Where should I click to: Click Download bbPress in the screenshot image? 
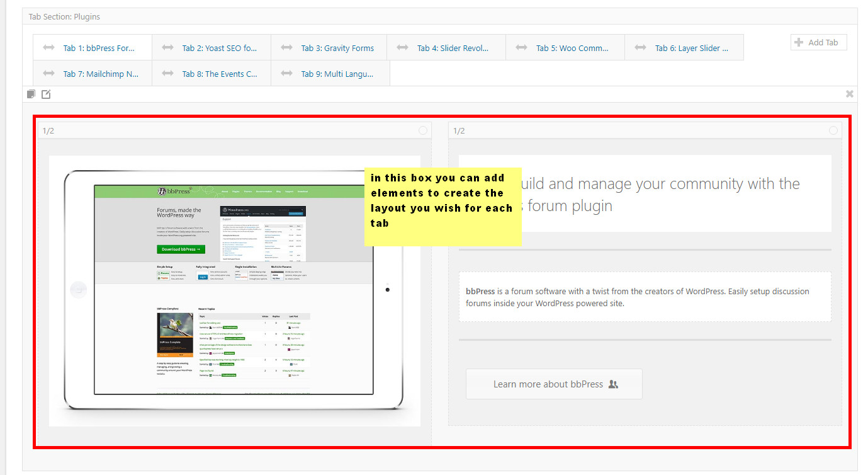click(x=181, y=249)
